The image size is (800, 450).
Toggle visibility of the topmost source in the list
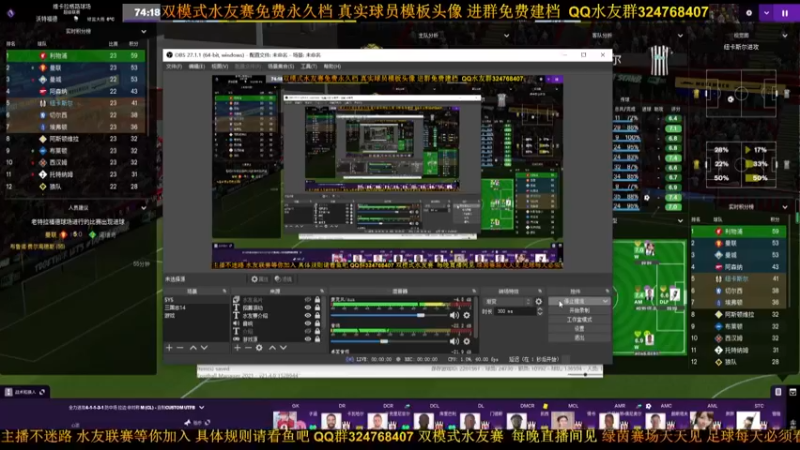tap(308, 300)
